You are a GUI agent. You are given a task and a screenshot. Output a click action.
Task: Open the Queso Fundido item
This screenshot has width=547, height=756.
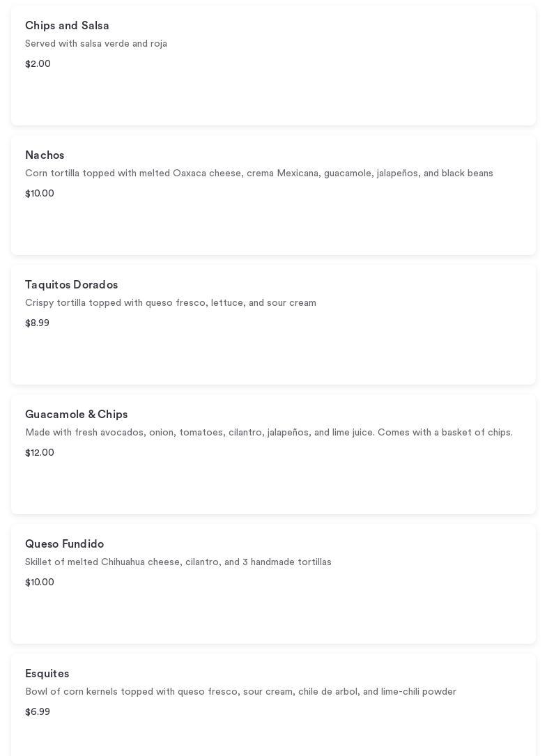(x=64, y=544)
